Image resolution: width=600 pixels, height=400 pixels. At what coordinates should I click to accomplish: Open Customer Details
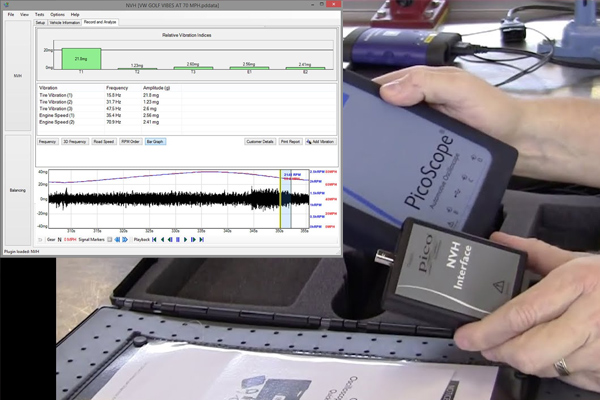coord(260,142)
